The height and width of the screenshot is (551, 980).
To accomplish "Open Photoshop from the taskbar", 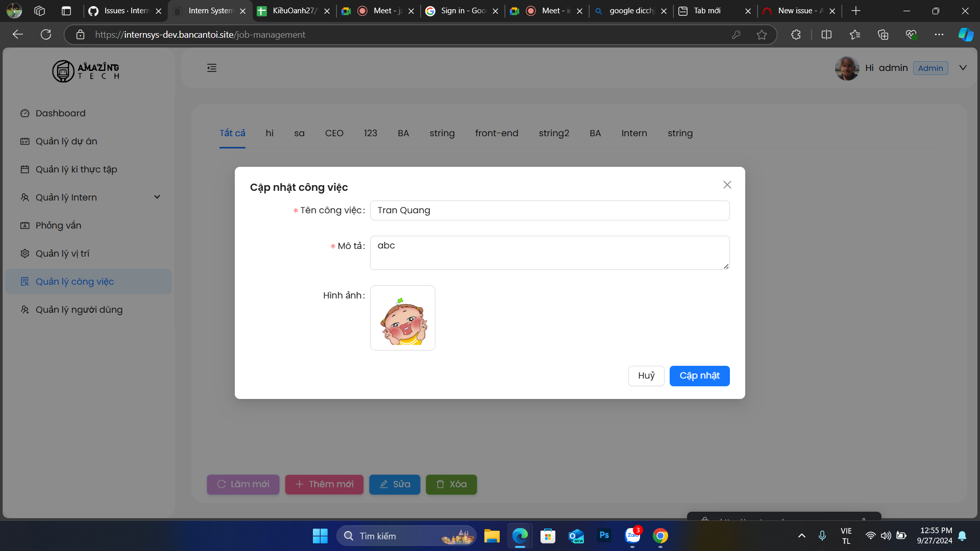I will (x=604, y=536).
